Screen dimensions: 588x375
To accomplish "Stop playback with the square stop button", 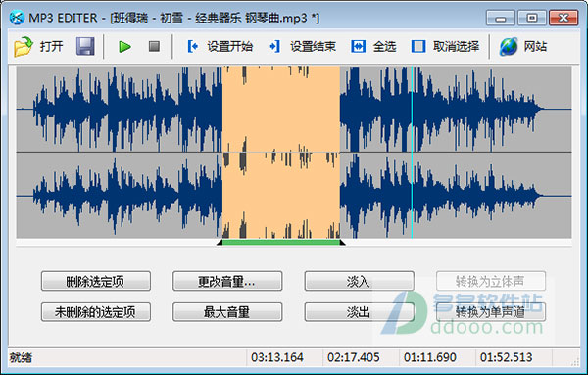I will click(154, 46).
